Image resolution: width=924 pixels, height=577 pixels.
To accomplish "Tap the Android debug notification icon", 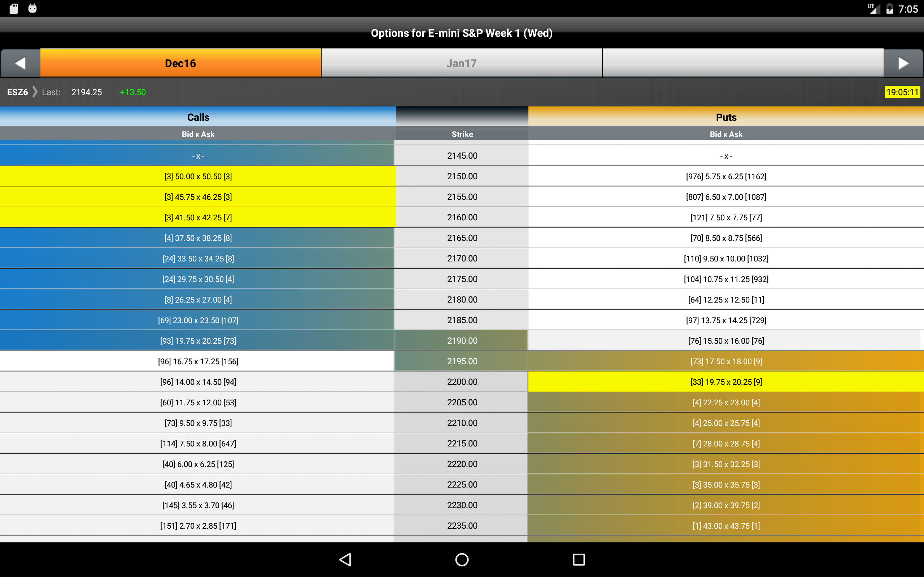I will click(x=32, y=8).
